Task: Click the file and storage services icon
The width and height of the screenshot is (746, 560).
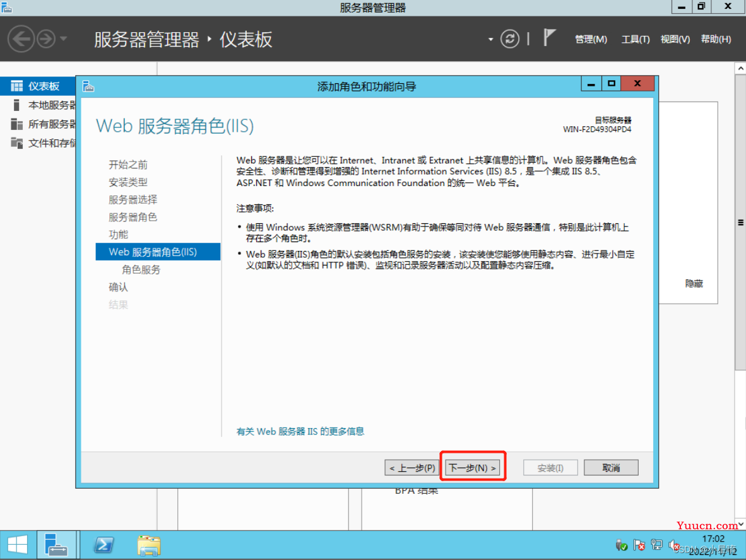Action: point(16,143)
